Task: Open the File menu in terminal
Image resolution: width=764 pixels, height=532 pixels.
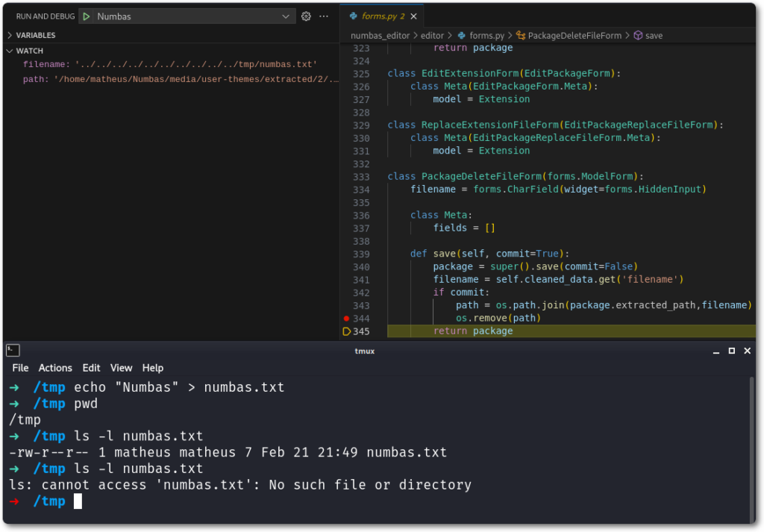Action: tap(20, 368)
